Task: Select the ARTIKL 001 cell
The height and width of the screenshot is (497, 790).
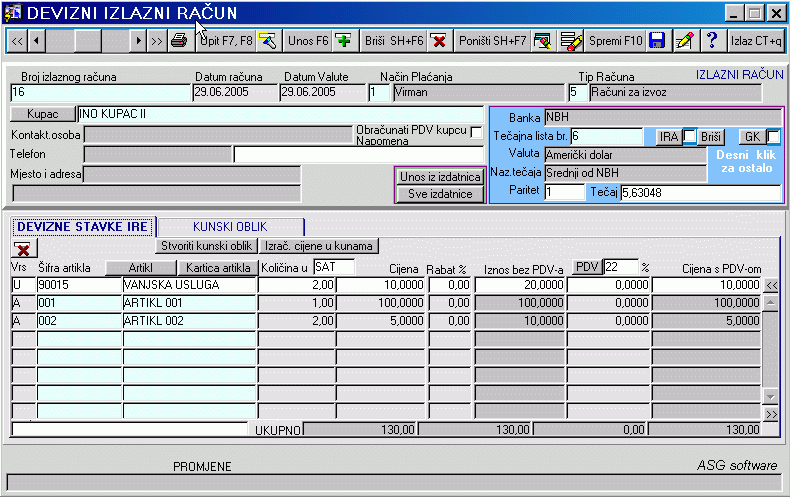Action: coord(189,303)
